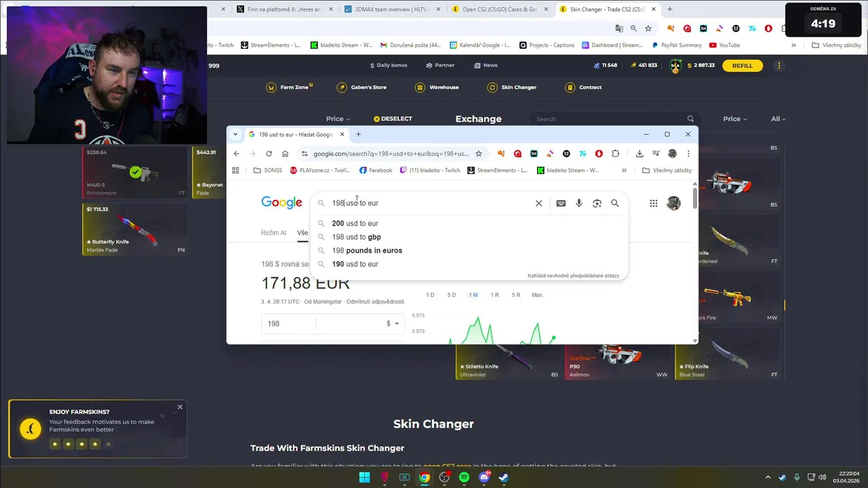Viewport: 868px width, 488px height.
Task: Switch to the Režim AI results tab
Action: coord(273,233)
